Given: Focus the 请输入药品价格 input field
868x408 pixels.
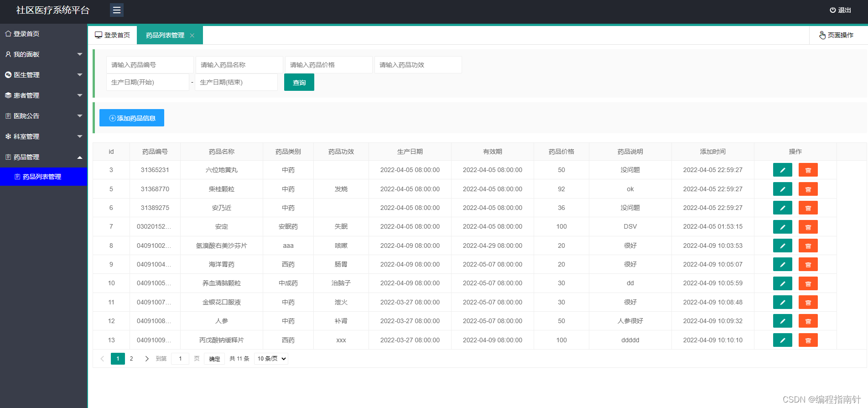Looking at the screenshot, I should pyautogui.click(x=329, y=65).
